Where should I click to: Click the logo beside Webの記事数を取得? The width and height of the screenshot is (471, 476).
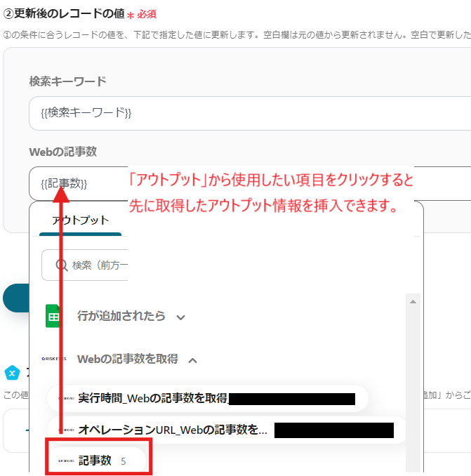tap(54, 359)
